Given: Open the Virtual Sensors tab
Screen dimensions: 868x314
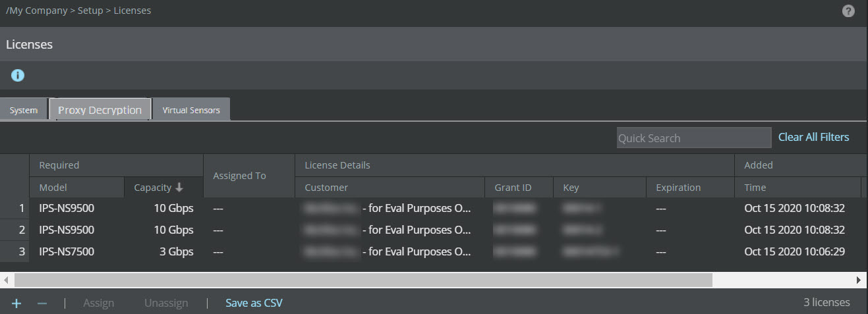Looking at the screenshot, I should tap(191, 110).
